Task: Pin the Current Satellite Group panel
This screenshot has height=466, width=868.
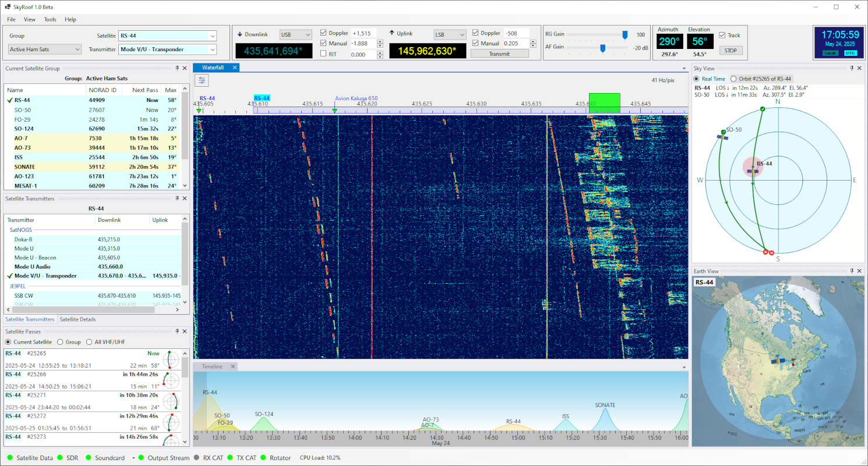Action: [177, 69]
